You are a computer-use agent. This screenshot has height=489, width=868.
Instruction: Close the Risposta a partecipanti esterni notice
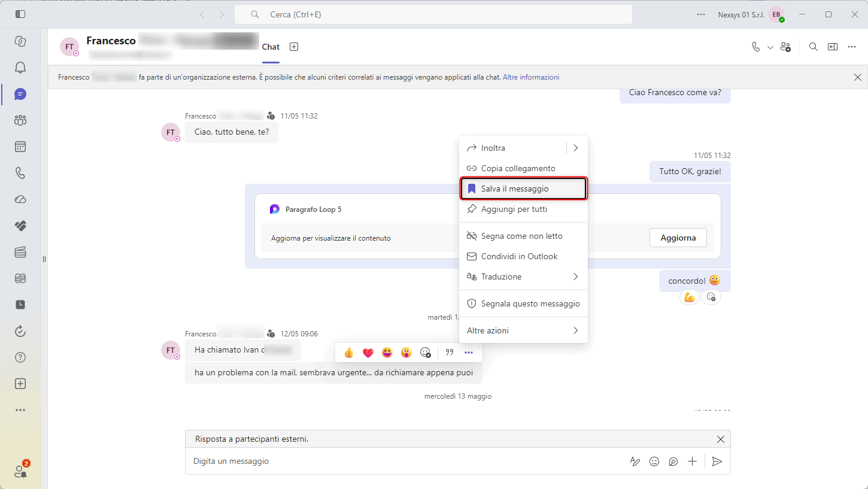click(x=721, y=439)
